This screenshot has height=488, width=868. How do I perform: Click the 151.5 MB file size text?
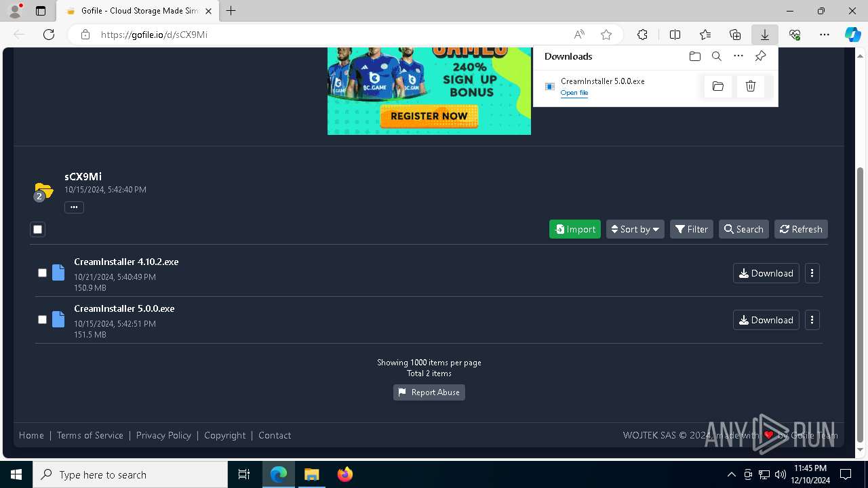(x=90, y=335)
